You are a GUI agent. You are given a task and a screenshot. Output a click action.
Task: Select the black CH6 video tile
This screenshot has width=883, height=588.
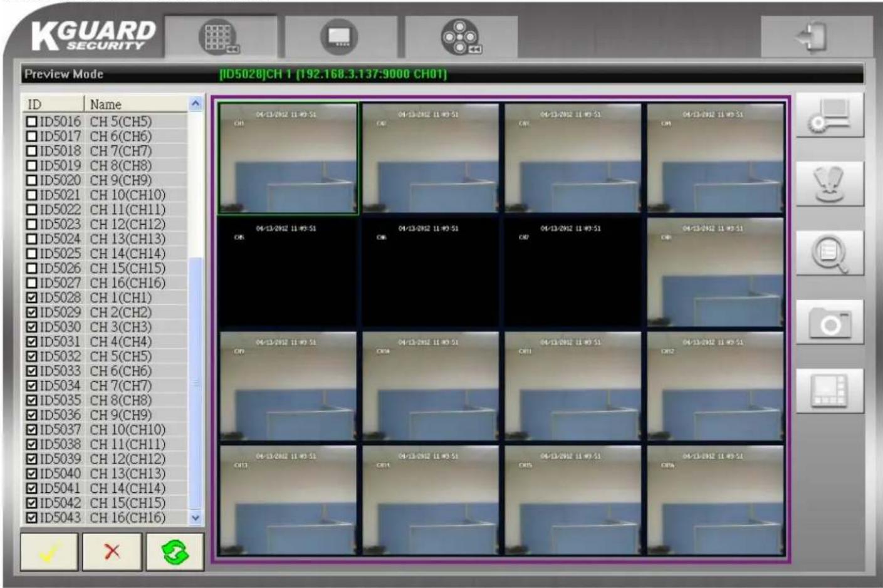(430, 272)
